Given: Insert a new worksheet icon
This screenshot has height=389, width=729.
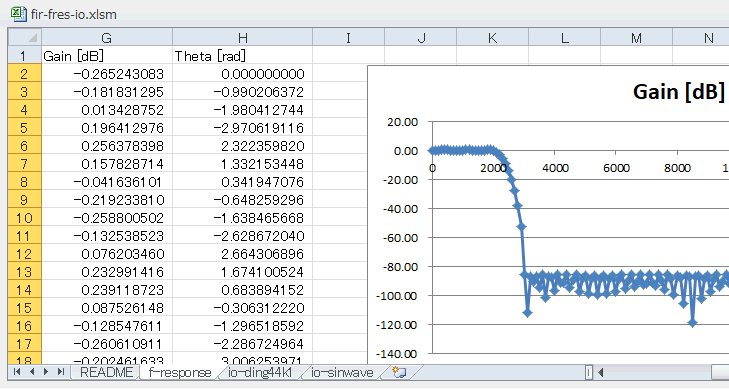Looking at the screenshot, I should 399,372.
